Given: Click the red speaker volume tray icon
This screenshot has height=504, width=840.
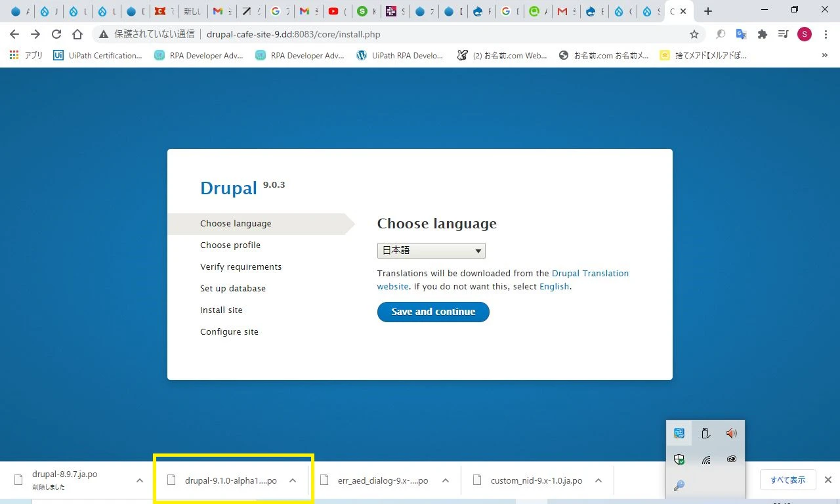Looking at the screenshot, I should pyautogui.click(x=732, y=433).
